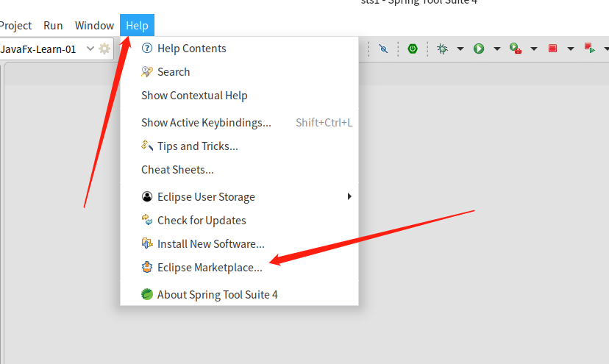The width and height of the screenshot is (609, 364).
Task: Click the green Run play button
Action: click(479, 49)
